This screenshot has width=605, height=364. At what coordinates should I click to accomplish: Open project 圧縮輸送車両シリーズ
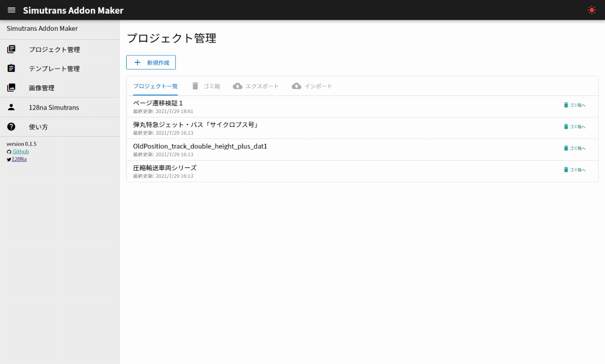164,168
